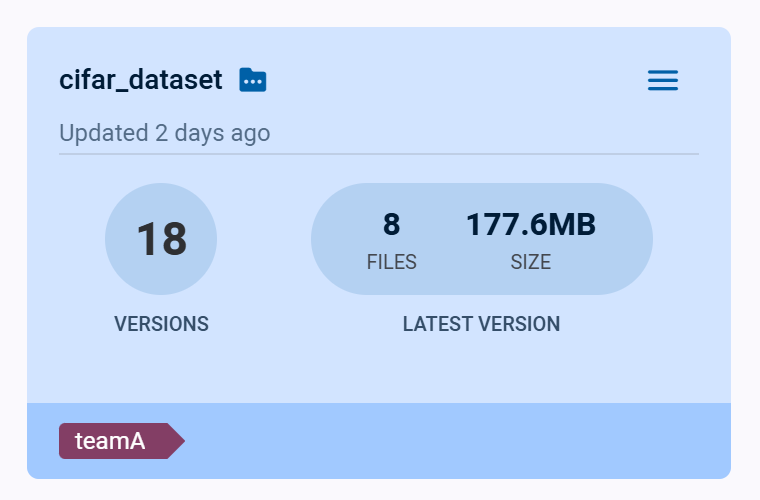Open the hamburger menu on the card

coord(662,81)
